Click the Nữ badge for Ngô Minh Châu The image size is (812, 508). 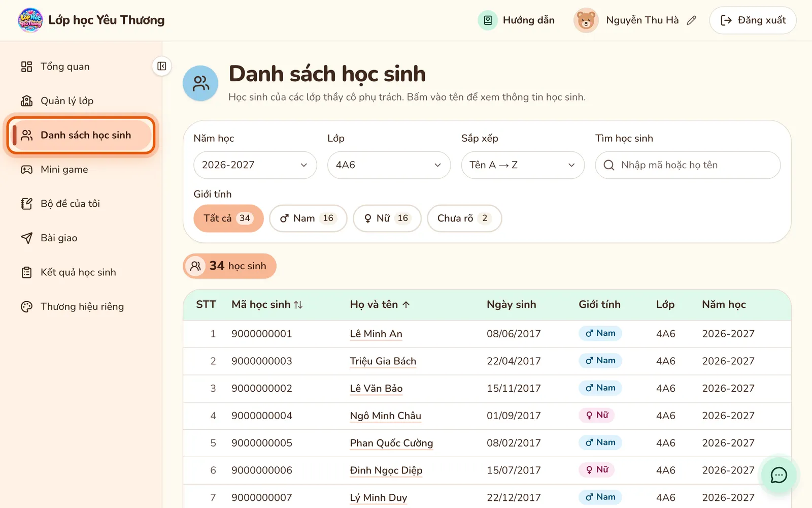pyautogui.click(x=597, y=415)
